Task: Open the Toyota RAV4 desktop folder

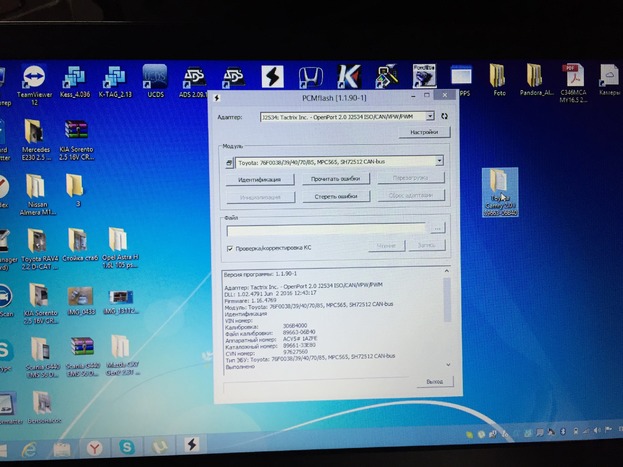Action: [35, 243]
